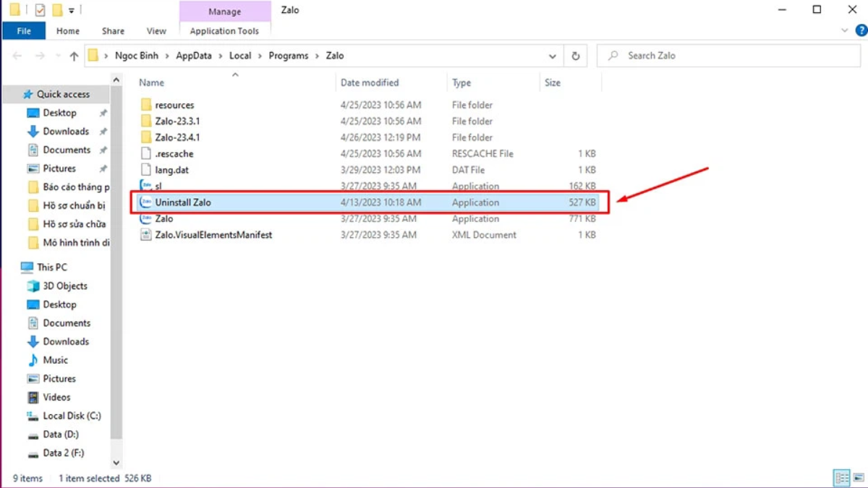Switch to the Home ribbon tab
868x488 pixels.
(x=68, y=31)
